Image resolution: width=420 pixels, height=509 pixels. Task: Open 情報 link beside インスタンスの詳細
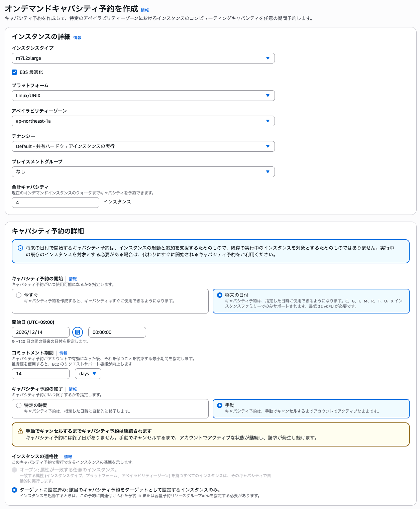(x=77, y=38)
